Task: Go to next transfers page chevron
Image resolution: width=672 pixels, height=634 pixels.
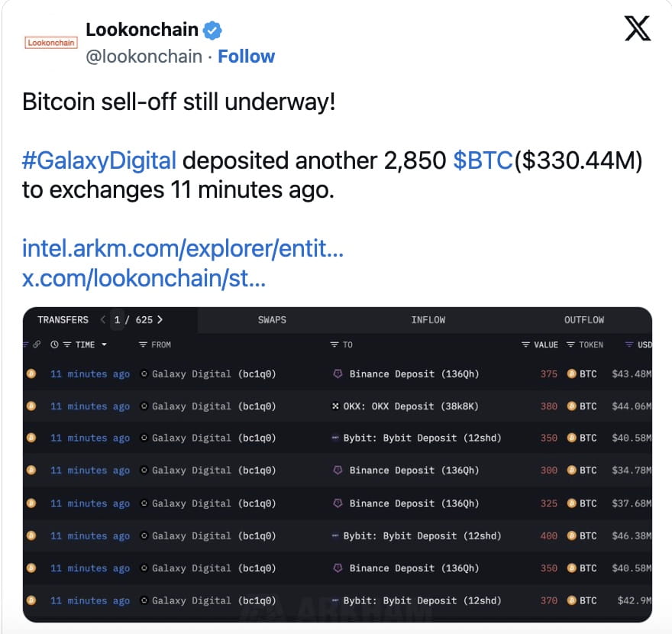Action: (160, 320)
